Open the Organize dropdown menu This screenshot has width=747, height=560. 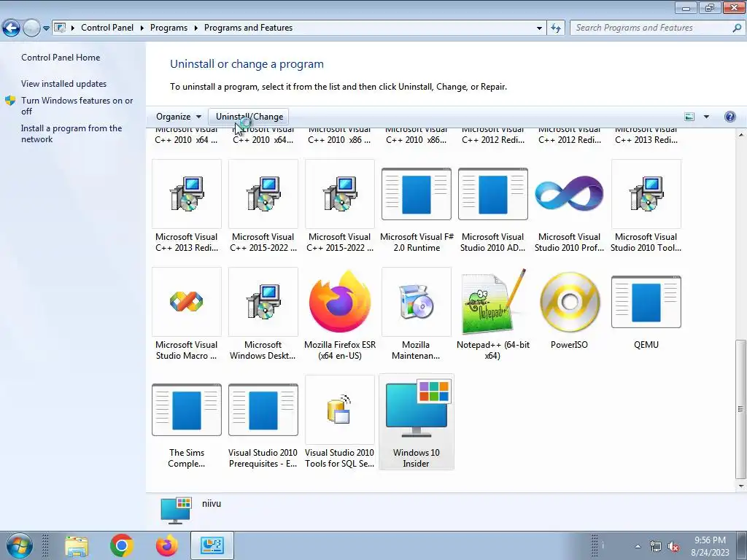pos(179,117)
